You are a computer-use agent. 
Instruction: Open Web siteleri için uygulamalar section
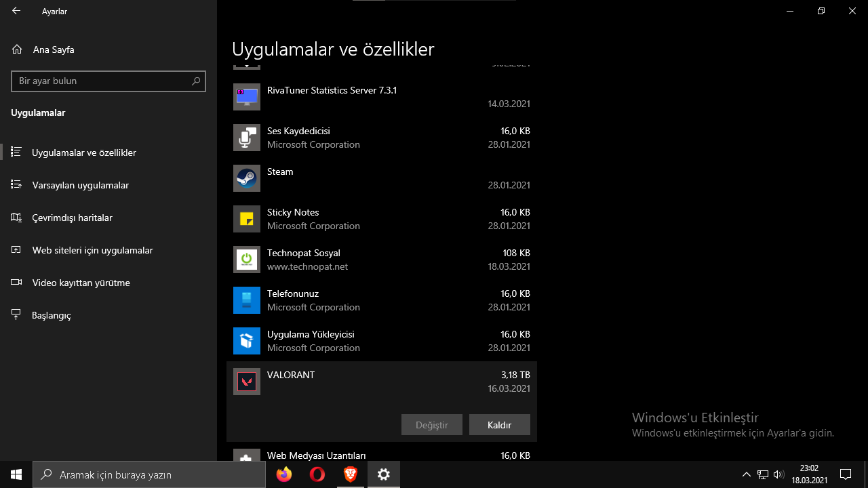108,250
